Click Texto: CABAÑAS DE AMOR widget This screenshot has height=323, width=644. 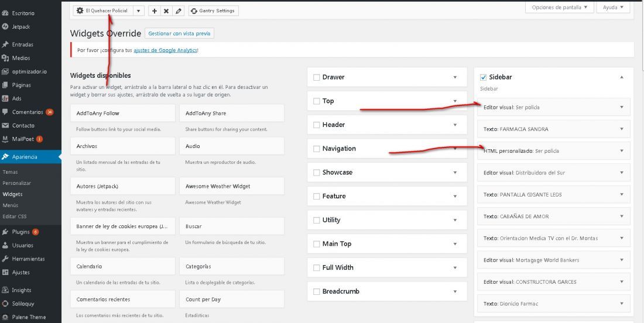(x=554, y=217)
